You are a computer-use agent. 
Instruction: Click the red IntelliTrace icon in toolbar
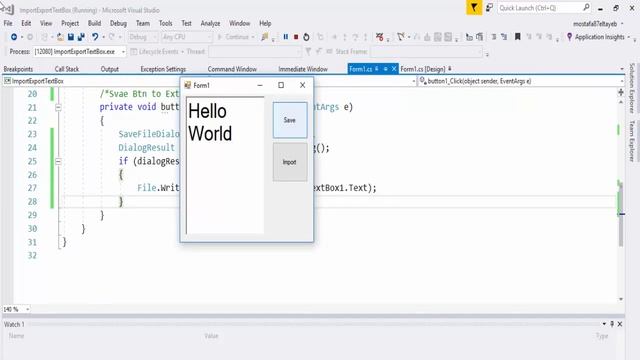(x=380, y=37)
